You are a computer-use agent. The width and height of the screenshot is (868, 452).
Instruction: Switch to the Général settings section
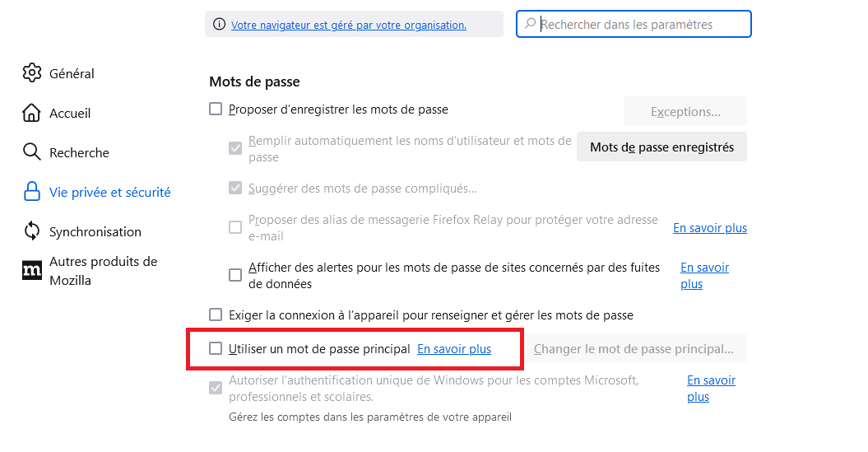coord(72,73)
